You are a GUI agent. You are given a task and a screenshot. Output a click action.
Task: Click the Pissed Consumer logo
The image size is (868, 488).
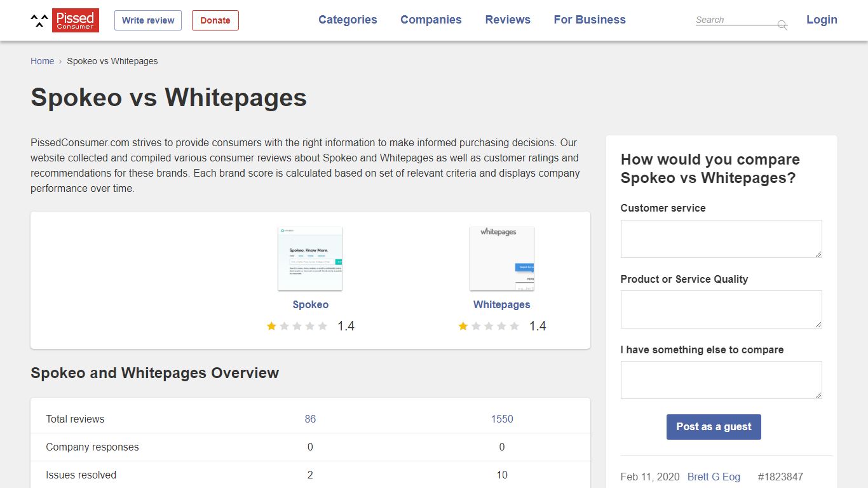(x=65, y=20)
